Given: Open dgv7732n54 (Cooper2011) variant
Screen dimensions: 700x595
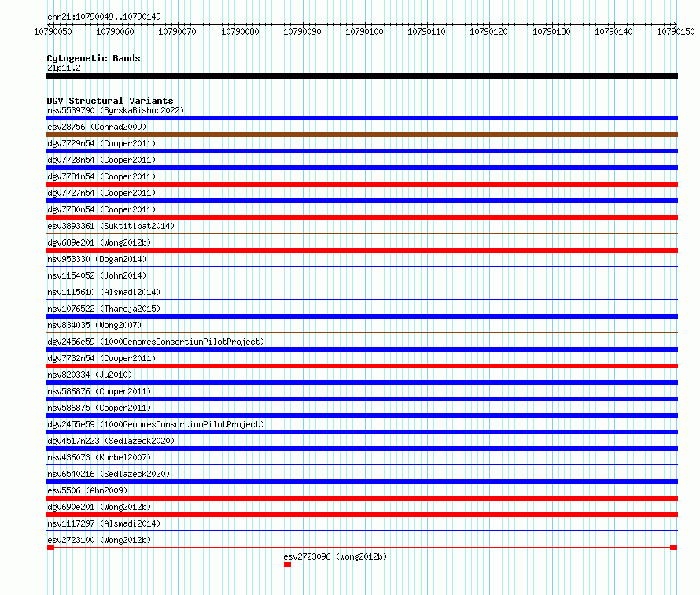Looking at the screenshot, I should [x=101, y=358].
